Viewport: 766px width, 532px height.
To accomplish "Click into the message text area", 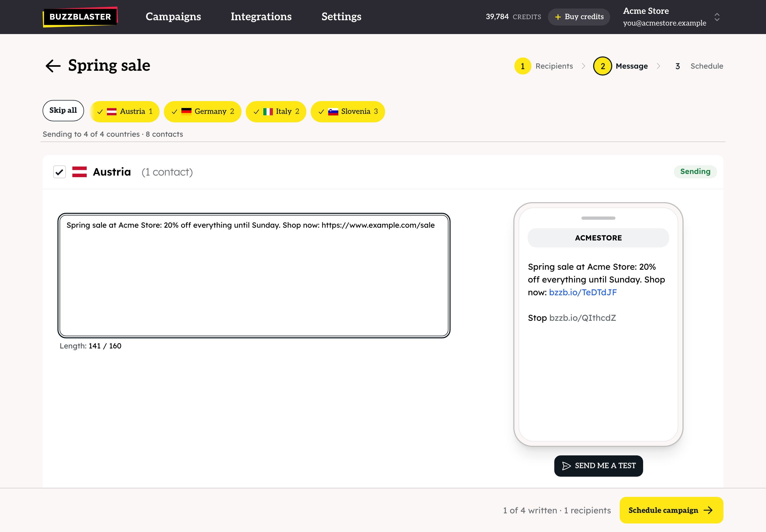I will [x=254, y=275].
